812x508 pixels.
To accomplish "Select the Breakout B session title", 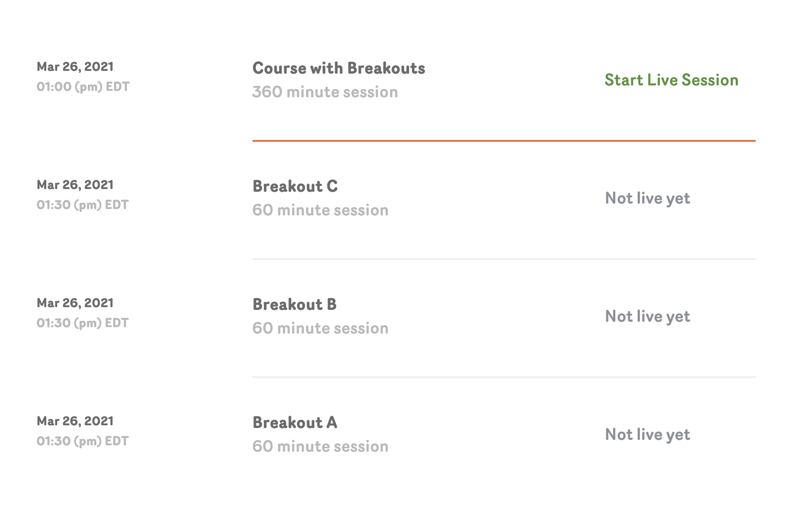I will pyautogui.click(x=294, y=304).
